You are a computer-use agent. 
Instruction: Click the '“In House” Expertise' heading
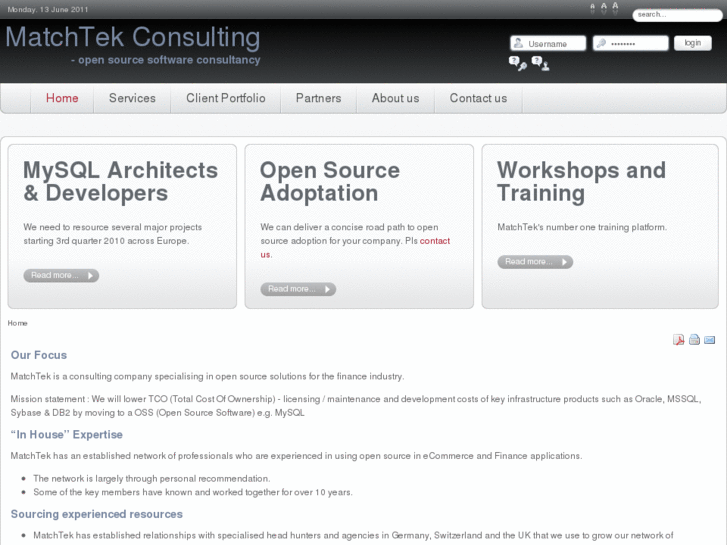[x=67, y=435]
